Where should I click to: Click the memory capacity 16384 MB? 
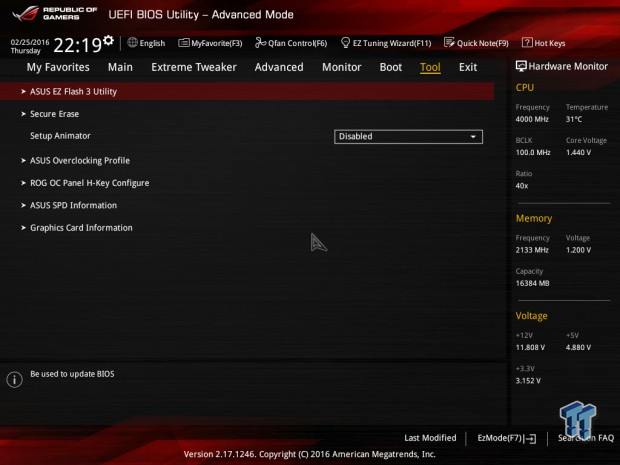coord(533,283)
